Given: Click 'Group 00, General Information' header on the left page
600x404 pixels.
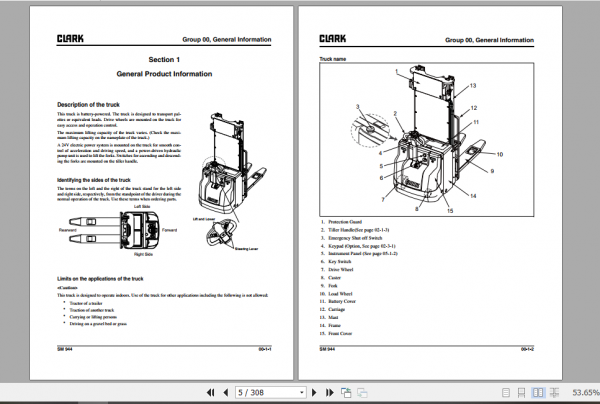Looking at the screenshot, I should click(227, 39).
